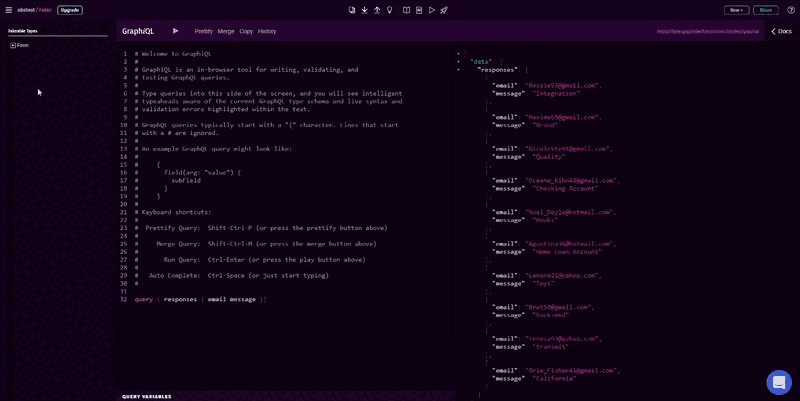Open the book docs icon
The image size is (800, 401).
point(406,10)
